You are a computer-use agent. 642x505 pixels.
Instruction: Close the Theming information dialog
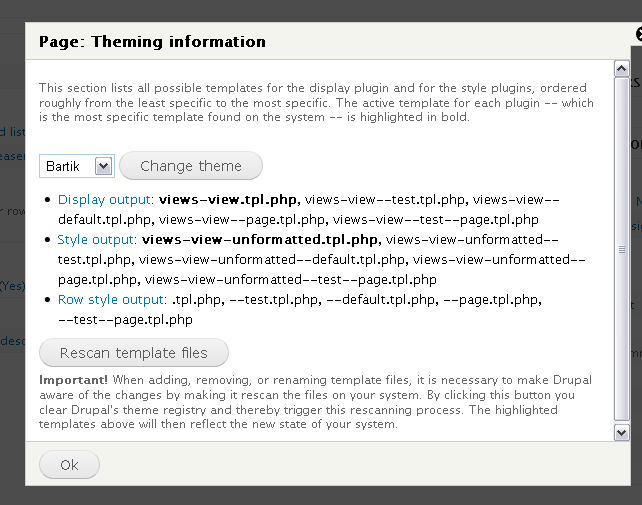[x=638, y=34]
